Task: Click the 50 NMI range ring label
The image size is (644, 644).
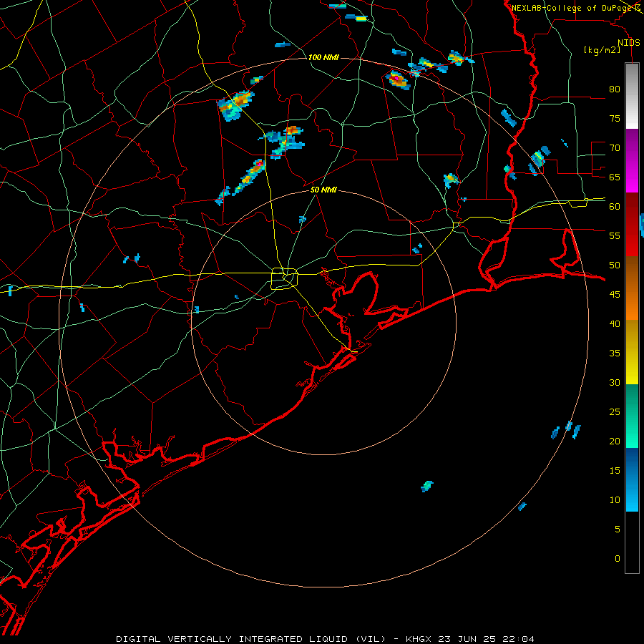Action: [323, 190]
